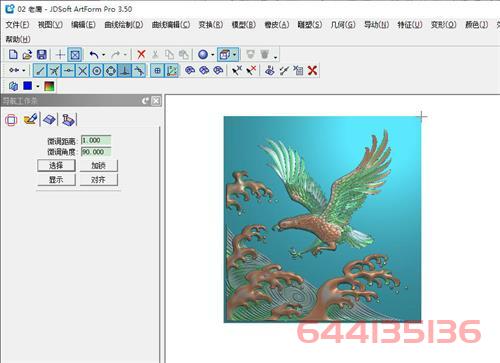Open the 颜色(J) menu
The width and height of the screenshot is (500, 363).
476,25
